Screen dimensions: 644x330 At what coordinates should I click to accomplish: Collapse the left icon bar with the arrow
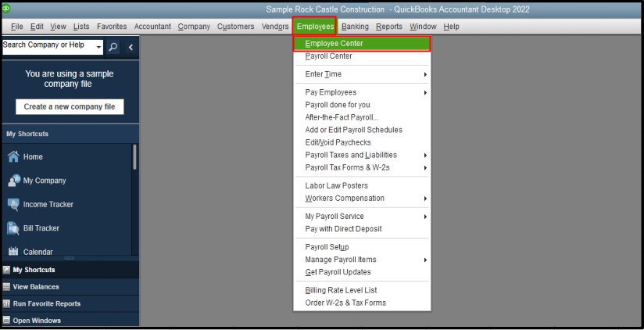pos(131,47)
